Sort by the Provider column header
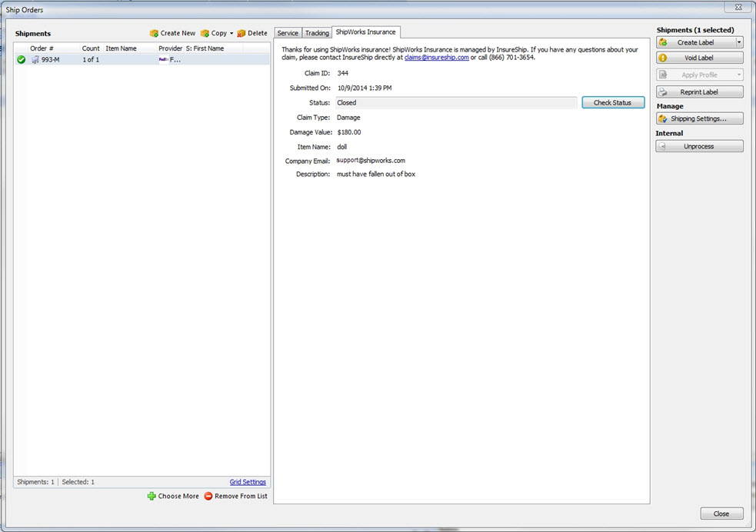 click(x=170, y=48)
